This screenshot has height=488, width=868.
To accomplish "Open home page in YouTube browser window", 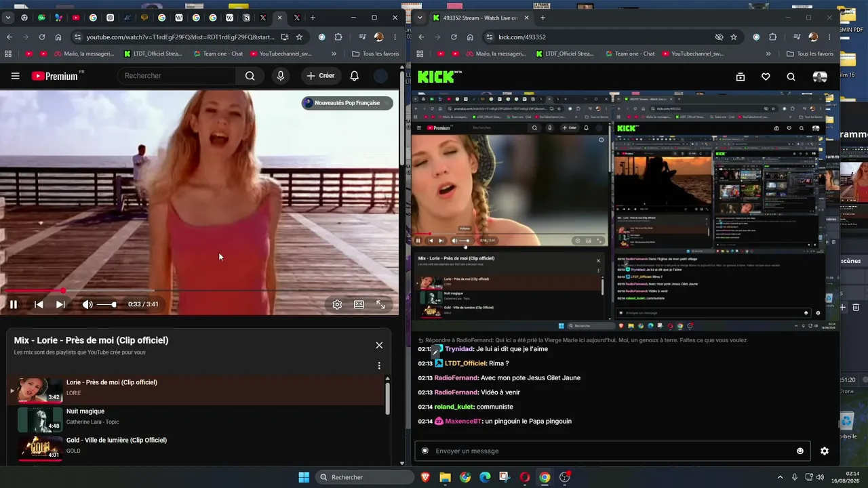I will [x=58, y=37].
